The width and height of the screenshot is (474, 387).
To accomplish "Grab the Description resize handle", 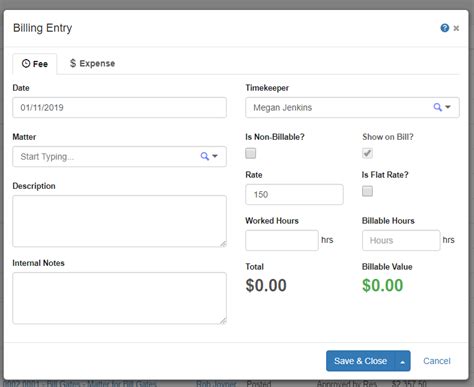I will pos(223,244).
